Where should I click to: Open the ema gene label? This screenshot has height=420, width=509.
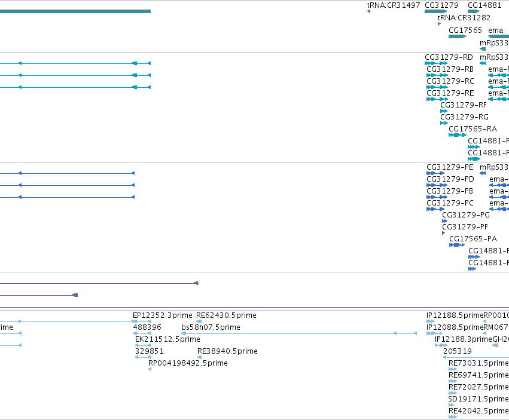pyautogui.click(x=495, y=30)
